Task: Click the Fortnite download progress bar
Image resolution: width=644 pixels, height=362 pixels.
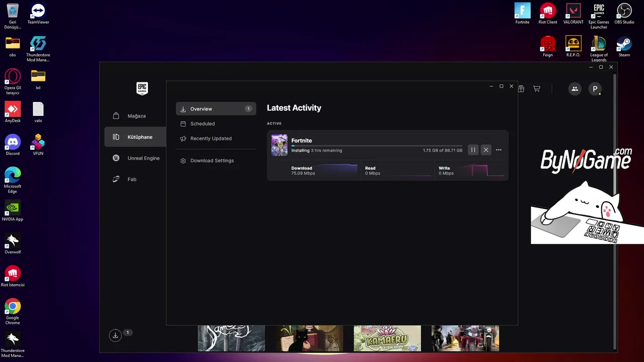Action: pos(377,146)
